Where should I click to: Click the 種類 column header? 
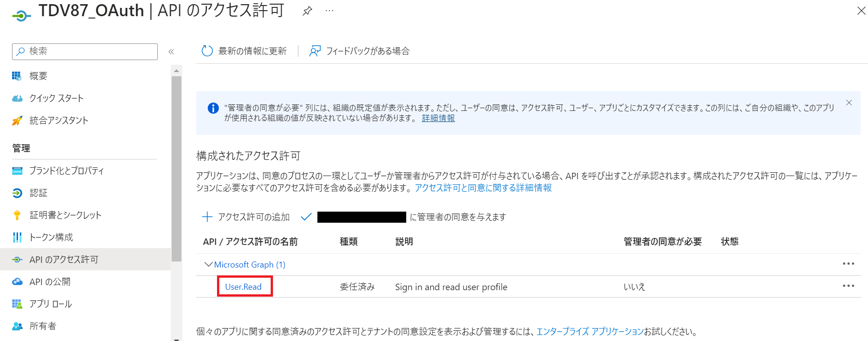(x=348, y=242)
